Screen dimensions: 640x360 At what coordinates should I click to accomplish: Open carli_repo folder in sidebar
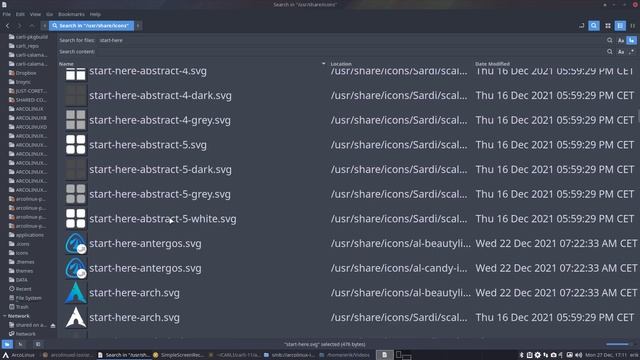[x=27, y=46]
